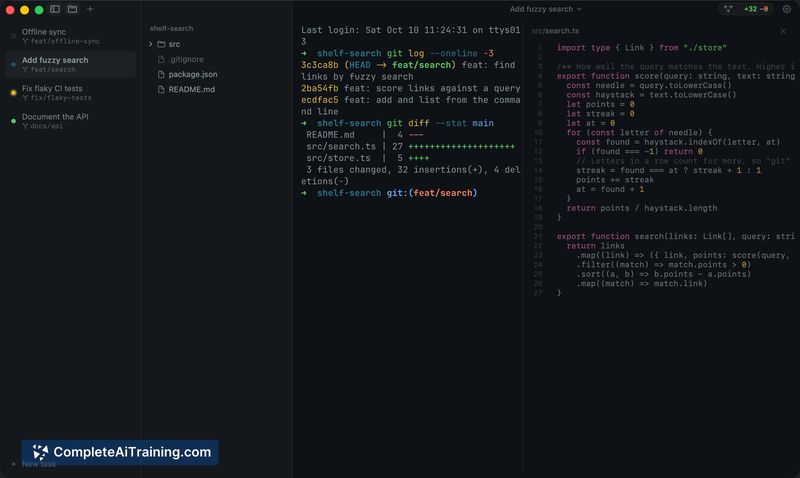Open the Add fuzzy search title dropdown
Viewport: 800px width, 478px height.
click(545, 9)
